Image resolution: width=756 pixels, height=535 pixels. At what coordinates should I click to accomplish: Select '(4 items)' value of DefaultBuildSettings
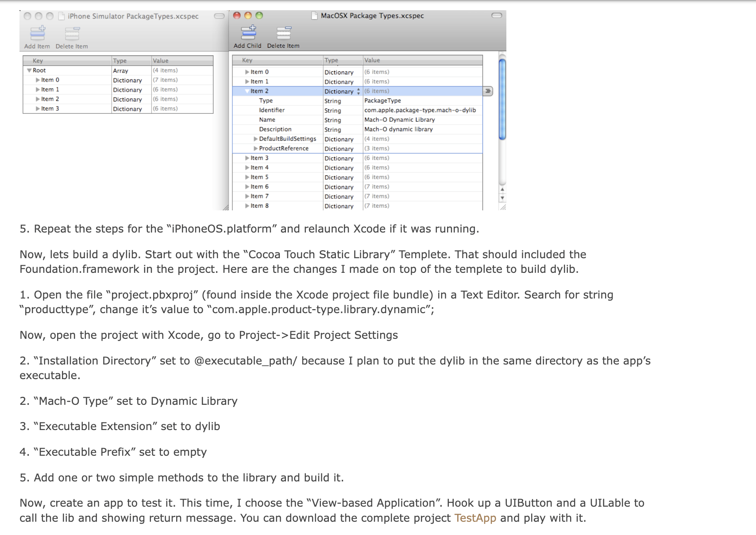[377, 139]
